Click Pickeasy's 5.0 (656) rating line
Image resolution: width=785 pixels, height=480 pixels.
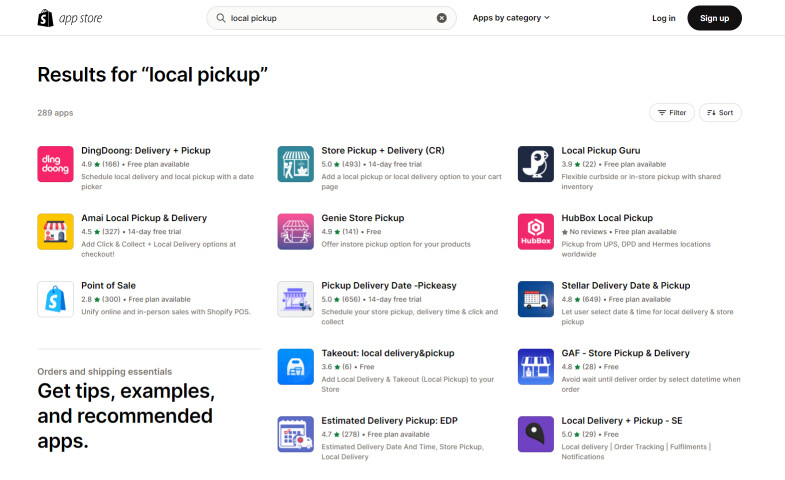pos(371,299)
